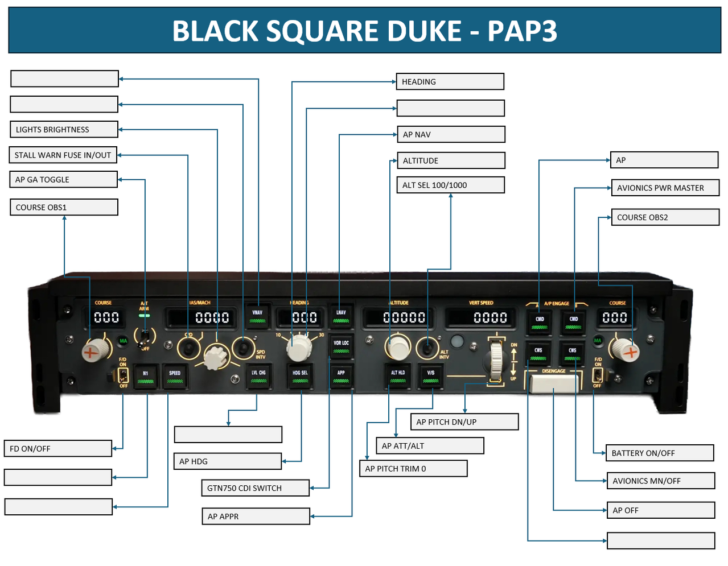Push the LNAV button
Viewport: 728px width, 566px height.
point(341,316)
